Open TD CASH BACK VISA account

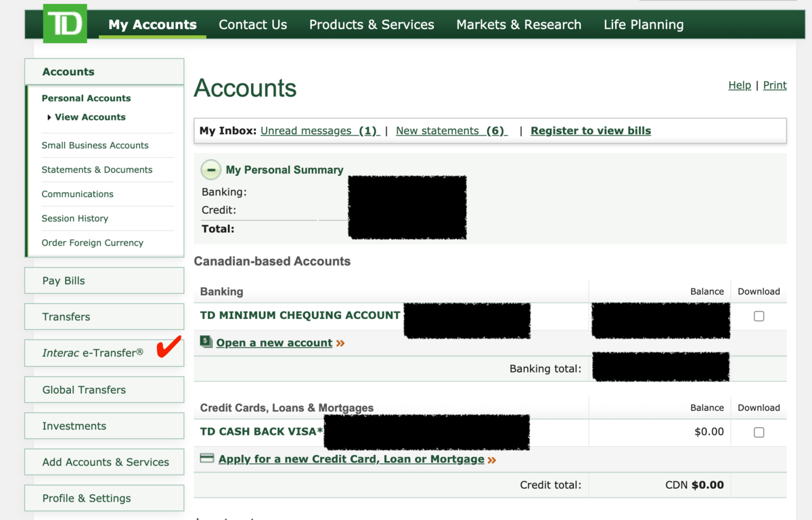(x=261, y=431)
